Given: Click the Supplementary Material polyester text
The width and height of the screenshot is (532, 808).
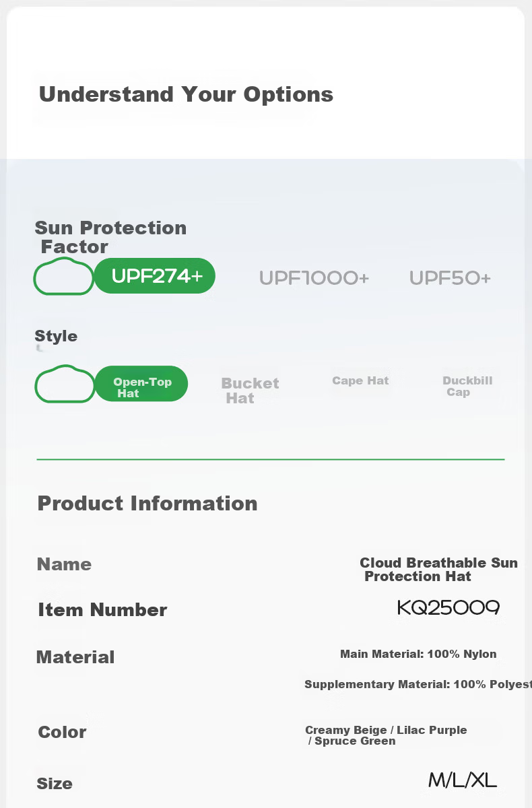Looking at the screenshot, I should pos(418,684).
